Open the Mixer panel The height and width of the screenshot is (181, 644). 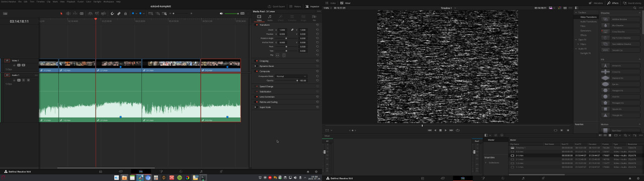(x=346, y=3)
